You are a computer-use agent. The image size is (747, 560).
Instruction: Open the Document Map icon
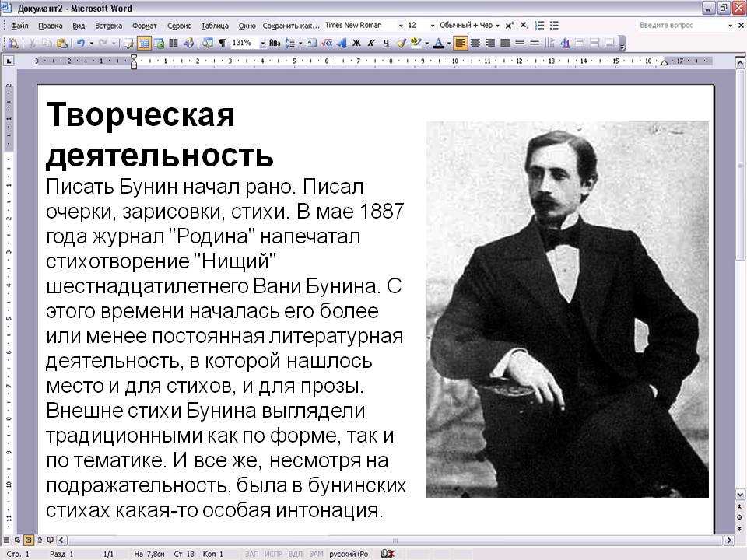click(207, 43)
